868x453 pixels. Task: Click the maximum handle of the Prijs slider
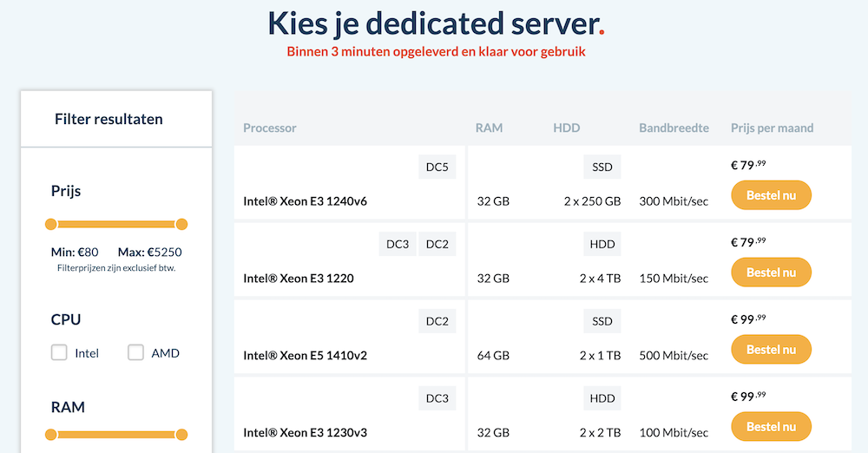pos(181,225)
